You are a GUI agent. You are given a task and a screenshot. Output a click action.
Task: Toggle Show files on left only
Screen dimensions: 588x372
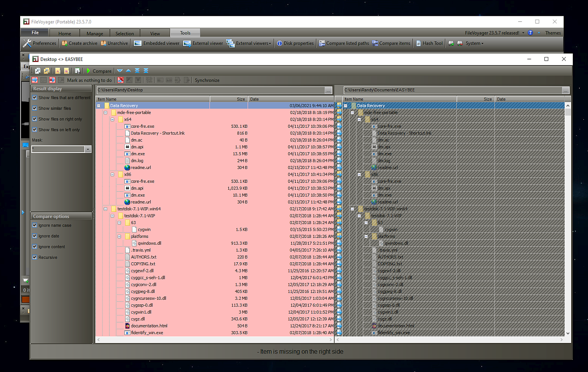34,129
